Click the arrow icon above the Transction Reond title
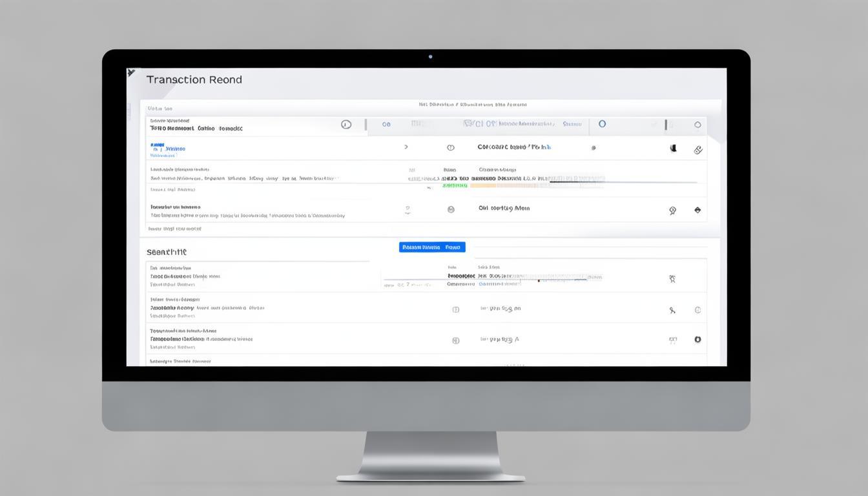868x496 pixels. [x=131, y=73]
